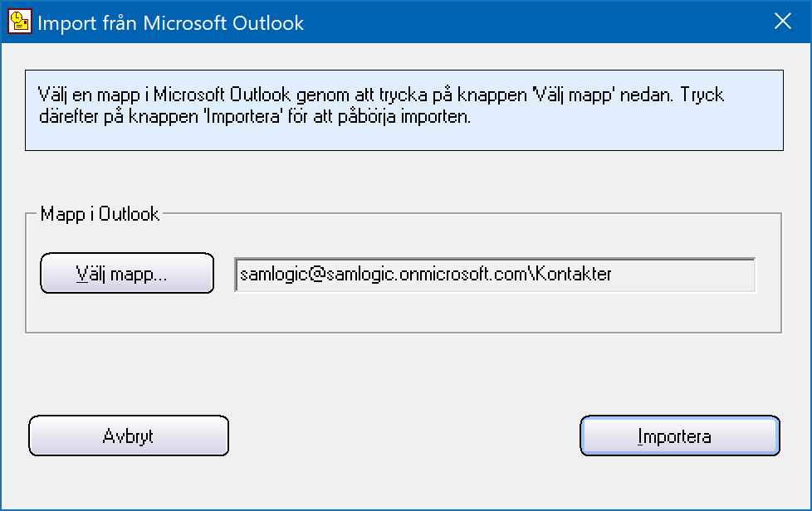Select the blue instruction text panel

404,110
